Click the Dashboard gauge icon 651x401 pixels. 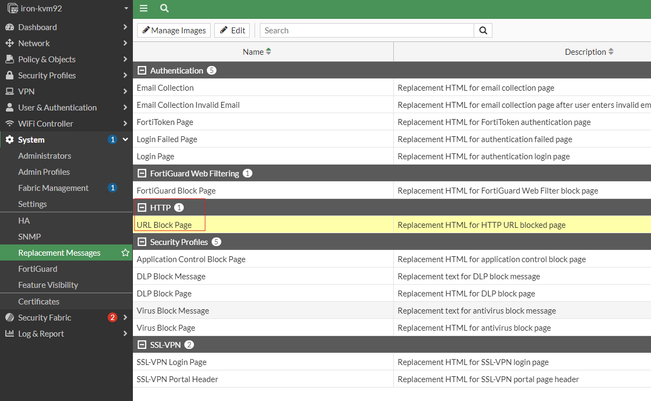coord(10,27)
